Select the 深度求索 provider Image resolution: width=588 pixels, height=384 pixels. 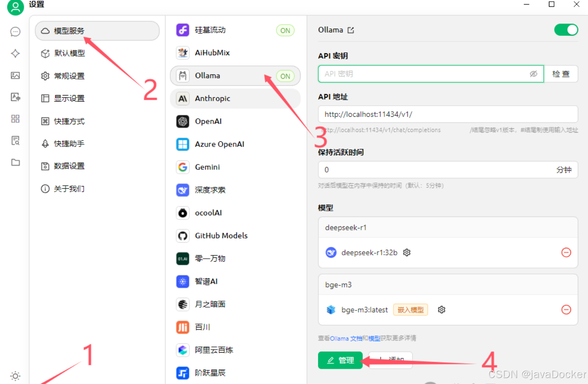click(x=235, y=190)
